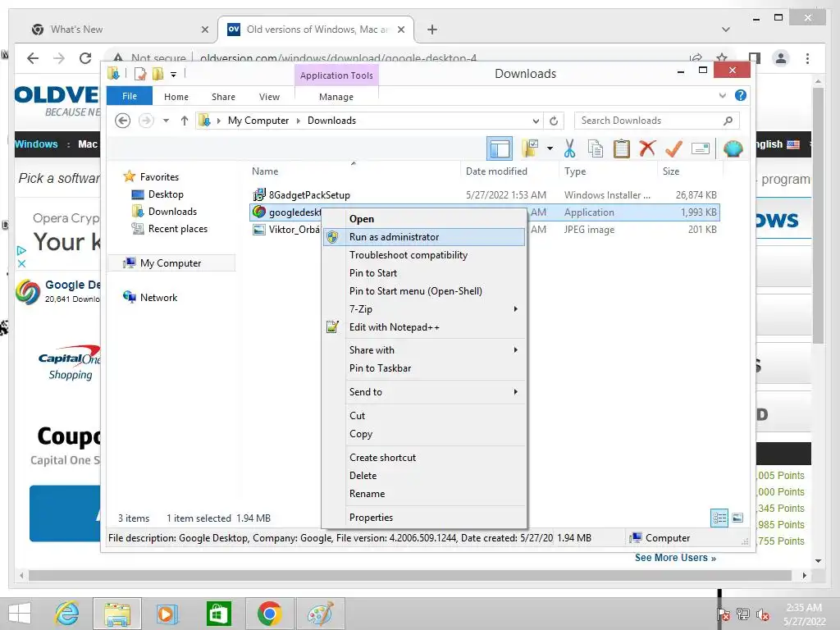This screenshot has width=840, height=630.
Task: Switch to the What's New Chrome tab
Action: (120, 30)
